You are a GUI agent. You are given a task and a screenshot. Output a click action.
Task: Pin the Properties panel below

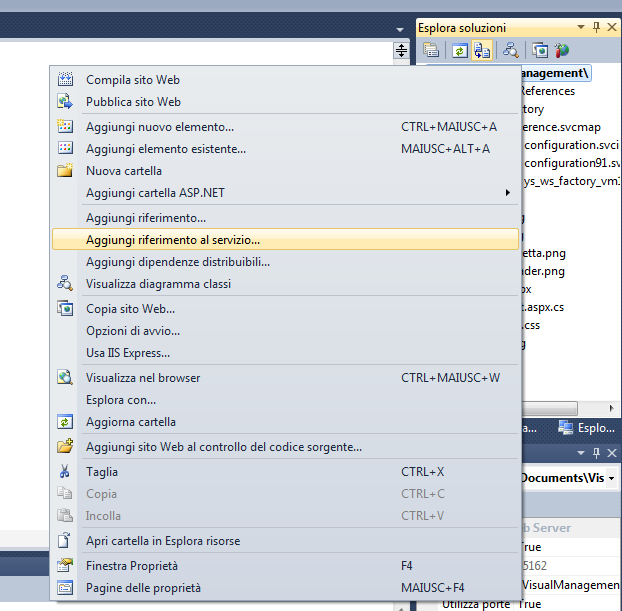coord(596,453)
